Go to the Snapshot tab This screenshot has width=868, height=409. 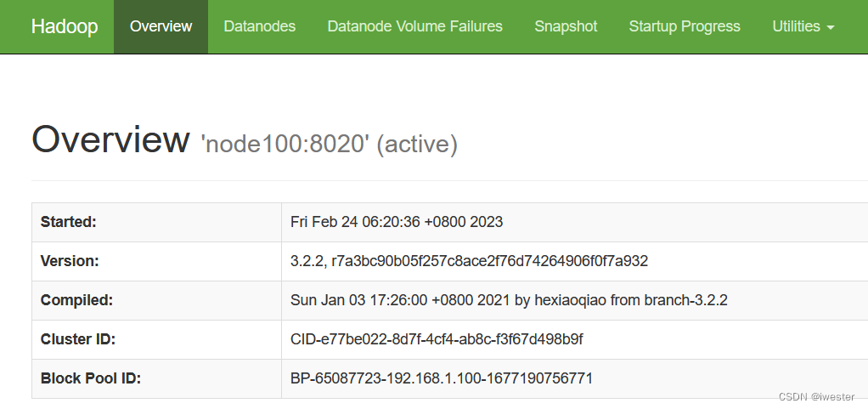click(566, 26)
